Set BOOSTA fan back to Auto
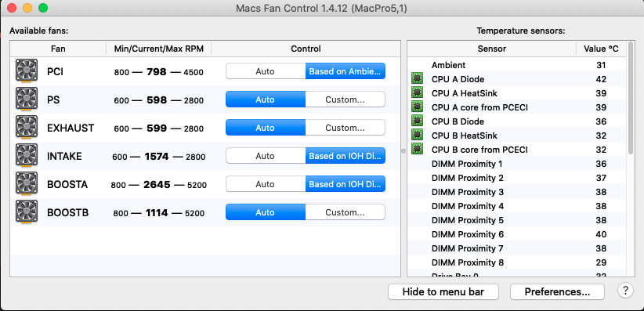 coord(266,184)
